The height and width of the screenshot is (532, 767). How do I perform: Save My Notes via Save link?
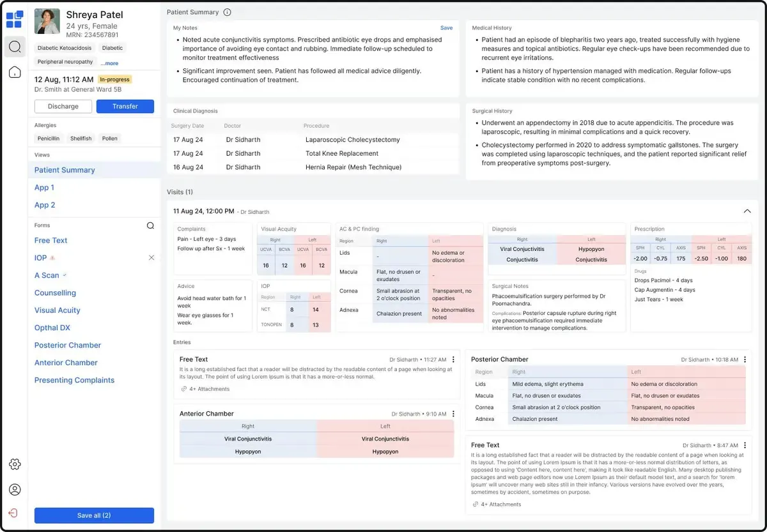click(x=446, y=28)
